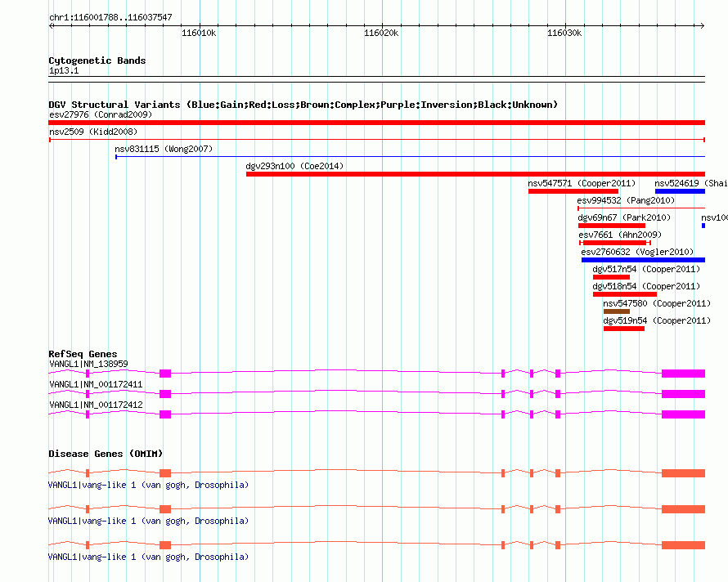Click the 116030k ruler label
Image resolution: width=728 pixels, height=582 pixels.
click(x=564, y=33)
